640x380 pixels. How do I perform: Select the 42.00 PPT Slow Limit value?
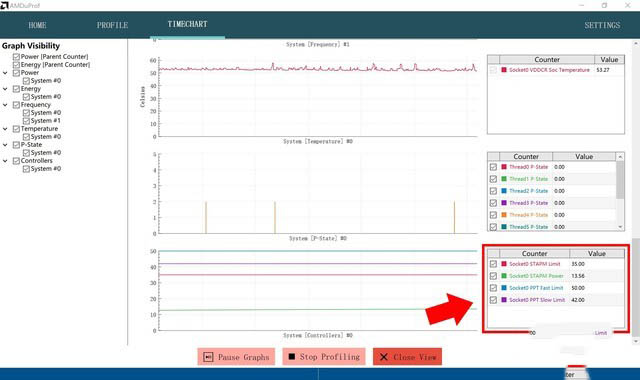tap(578, 300)
